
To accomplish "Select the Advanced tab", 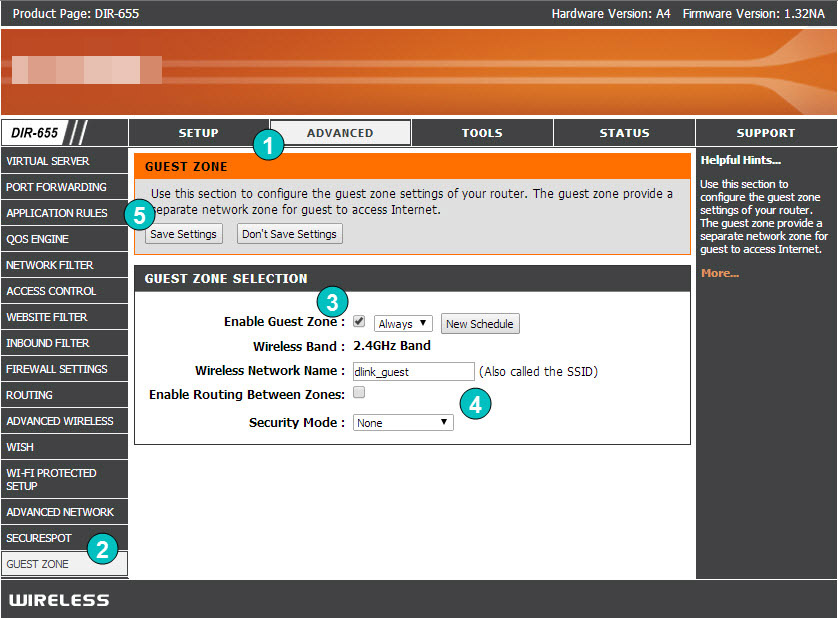I will (340, 133).
